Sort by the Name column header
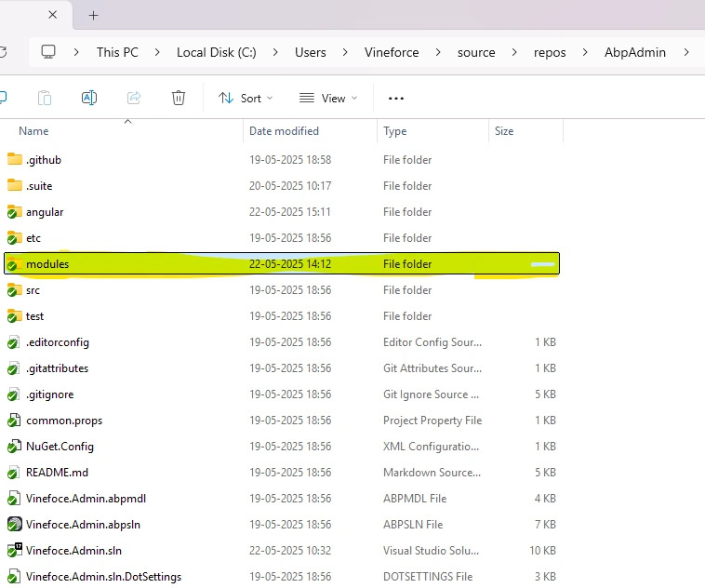This screenshot has height=588, width=705. (33, 131)
